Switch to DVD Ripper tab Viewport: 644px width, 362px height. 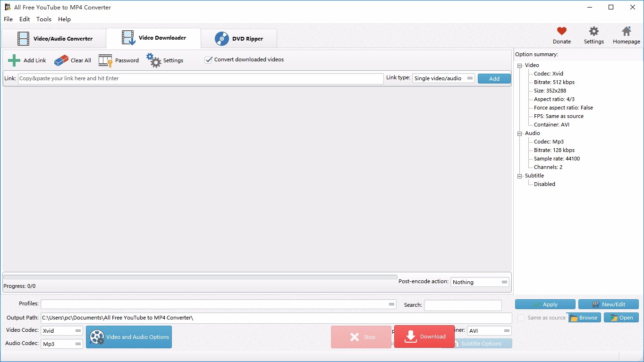239,39
